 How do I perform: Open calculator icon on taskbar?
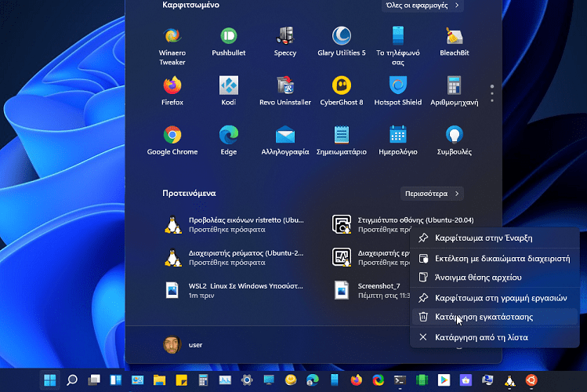point(203,380)
